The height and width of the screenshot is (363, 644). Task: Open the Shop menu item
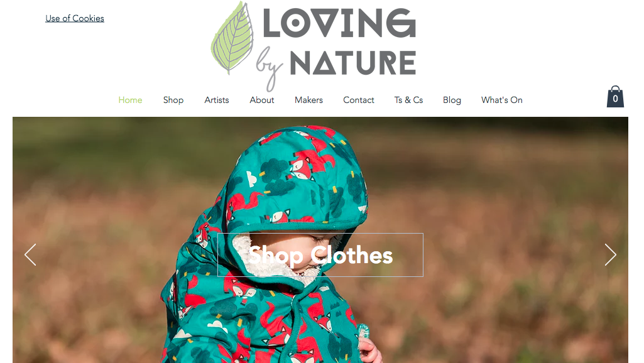point(173,100)
